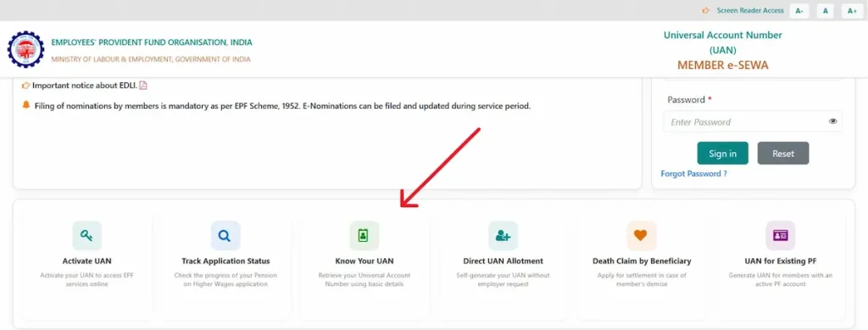Open the Forgot Password link
Image resolution: width=868 pixels, height=330 pixels.
(x=693, y=174)
